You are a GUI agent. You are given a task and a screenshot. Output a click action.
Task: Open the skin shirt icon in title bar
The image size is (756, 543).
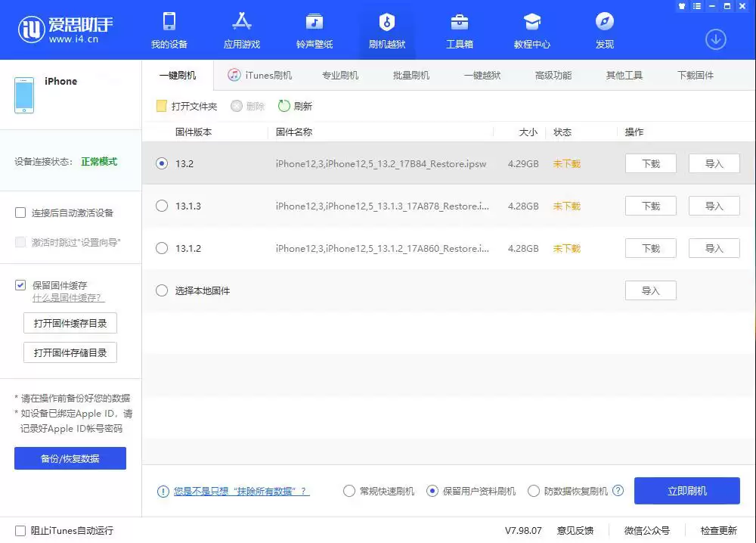coord(682,6)
